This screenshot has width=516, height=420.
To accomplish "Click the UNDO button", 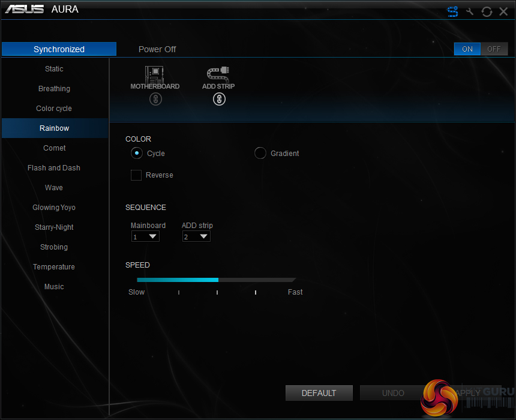I will pos(393,393).
